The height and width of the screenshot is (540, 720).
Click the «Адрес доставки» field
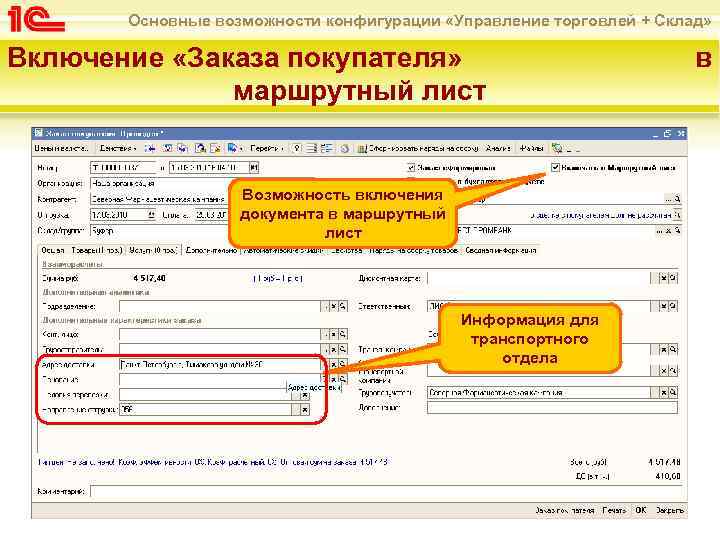point(219,365)
